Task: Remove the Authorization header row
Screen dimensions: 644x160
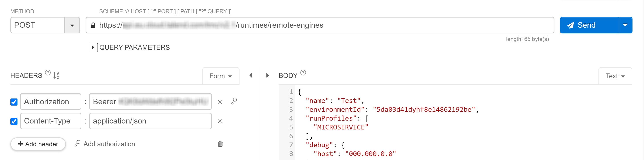Action: pos(220,102)
